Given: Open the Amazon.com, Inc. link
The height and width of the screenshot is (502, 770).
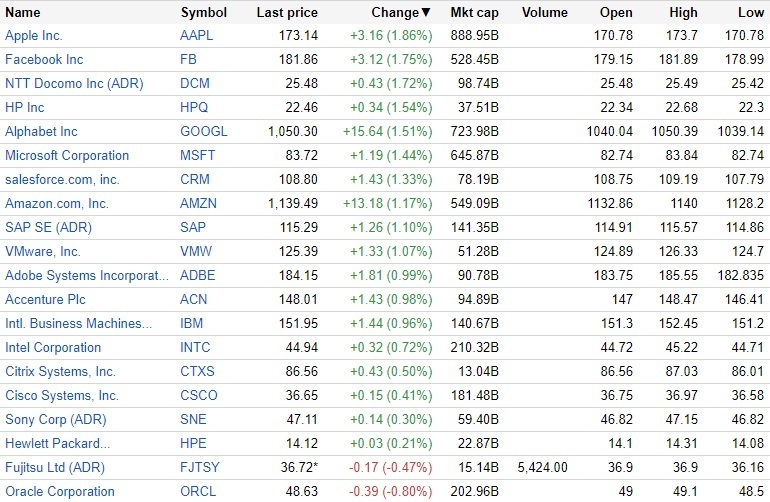Looking at the screenshot, I should 57,203.
